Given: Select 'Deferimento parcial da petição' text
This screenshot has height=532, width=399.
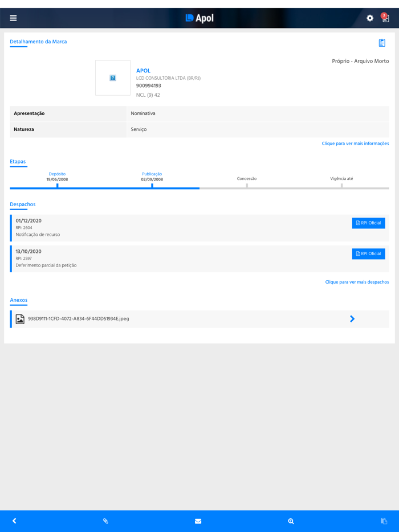Looking at the screenshot, I should coord(46,265).
